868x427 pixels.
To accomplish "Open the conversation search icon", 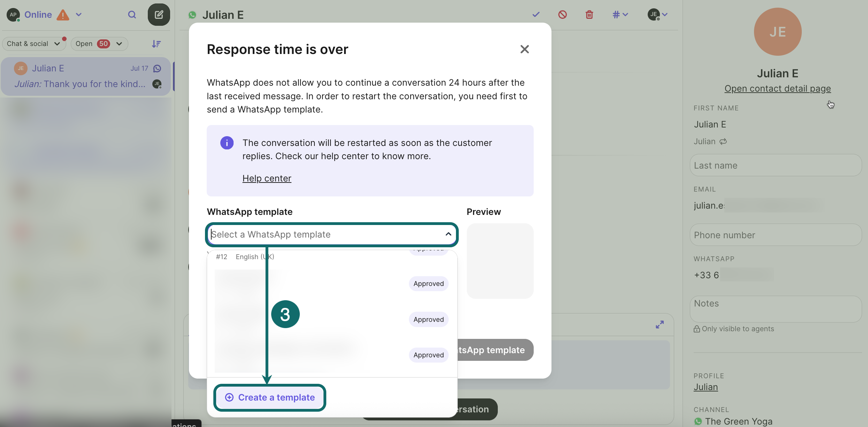I will [132, 15].
